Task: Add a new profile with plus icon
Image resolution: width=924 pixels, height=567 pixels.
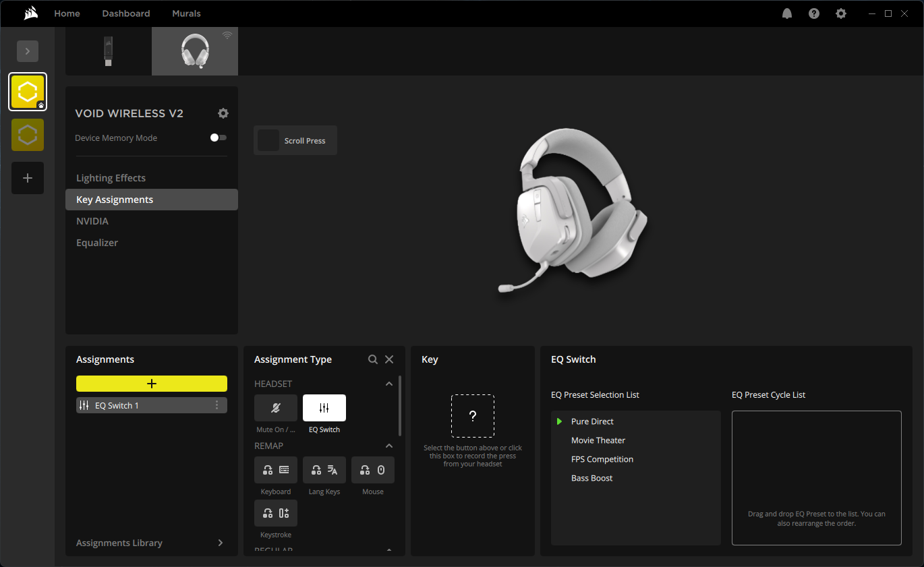Action: coord(28,178)
